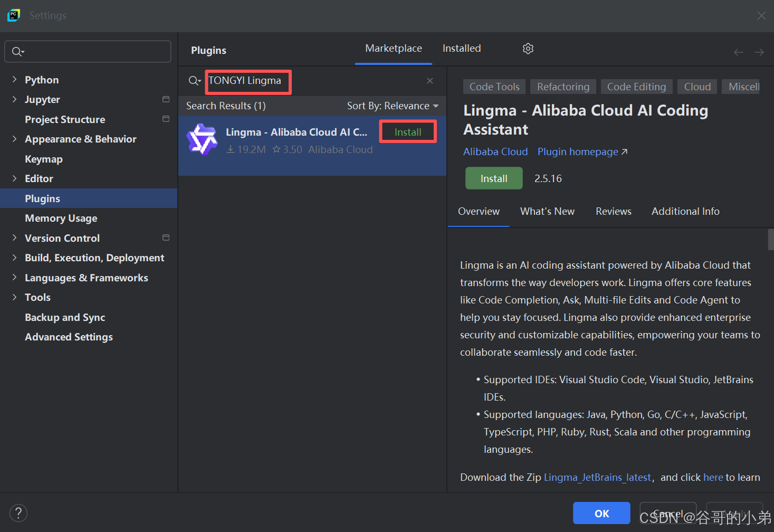This screenshot has height=532, width=774.
Task: Click project-level icon beside Version Control
Action: [x=166, y=237]
